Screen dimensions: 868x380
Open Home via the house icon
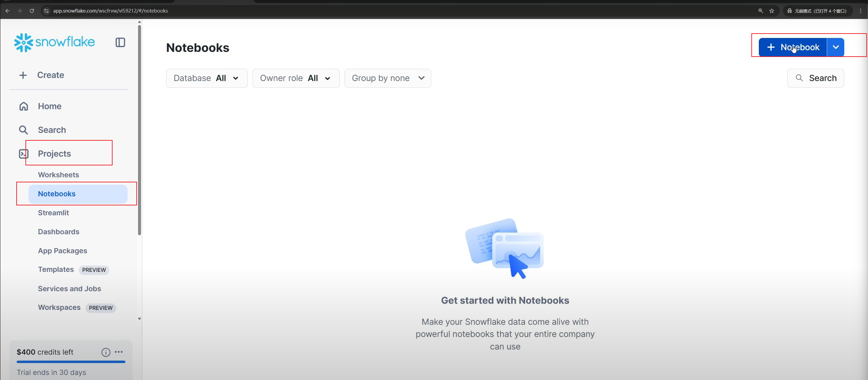(23, 106)
